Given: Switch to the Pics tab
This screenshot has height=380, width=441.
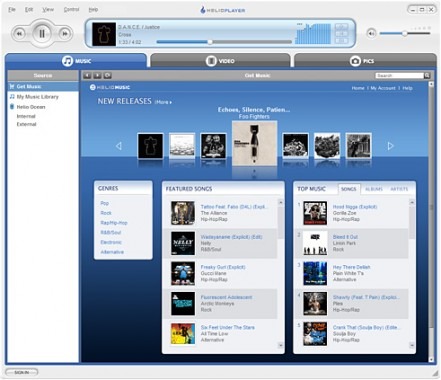Looking at the screenshot, I should point(365,61).
